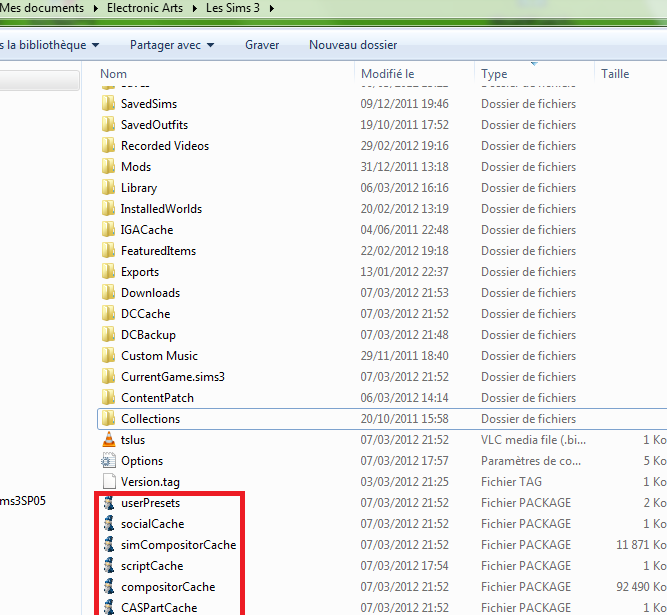Select the CurrentGame.sims3 folder name

tap(173, 376)
